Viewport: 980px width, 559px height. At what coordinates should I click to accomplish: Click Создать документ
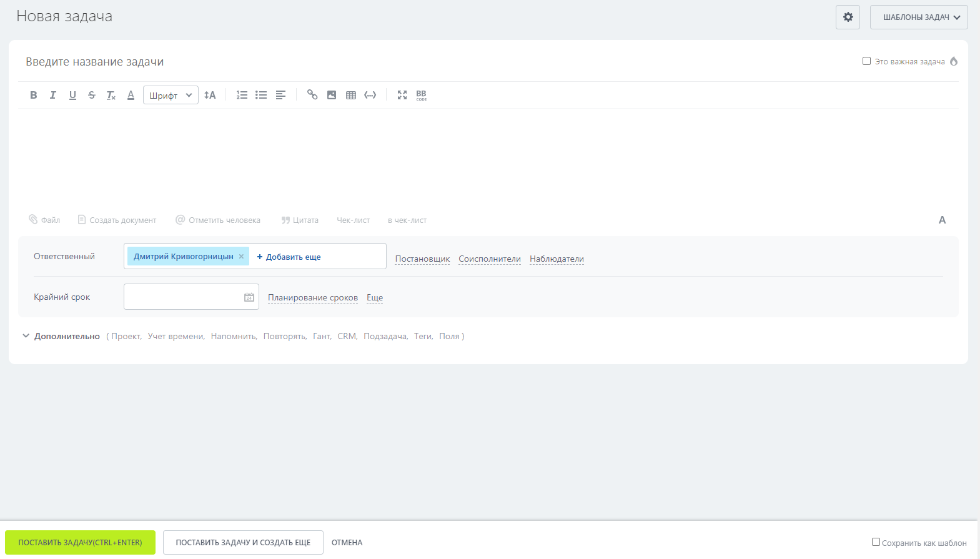(x=117, y=220)
